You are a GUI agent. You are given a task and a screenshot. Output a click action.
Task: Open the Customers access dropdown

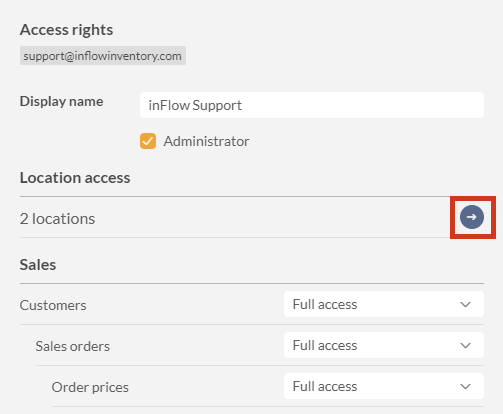pos(384,304)
